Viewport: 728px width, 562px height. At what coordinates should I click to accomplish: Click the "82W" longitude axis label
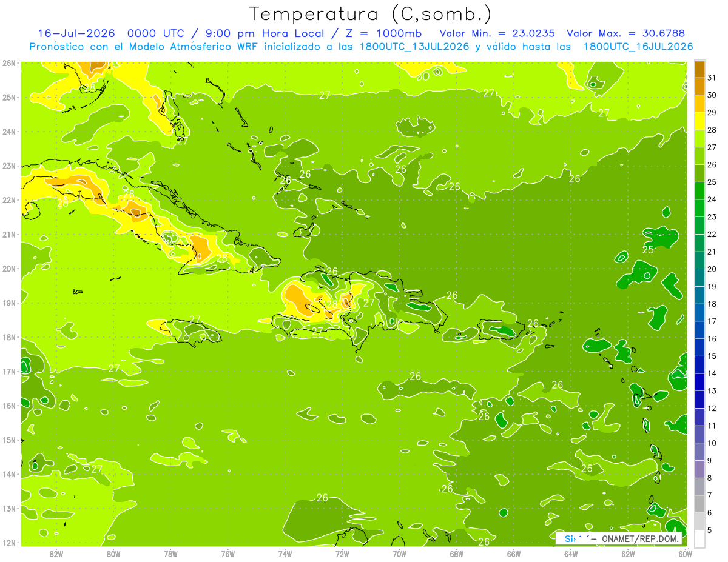[x=56, y=554]
